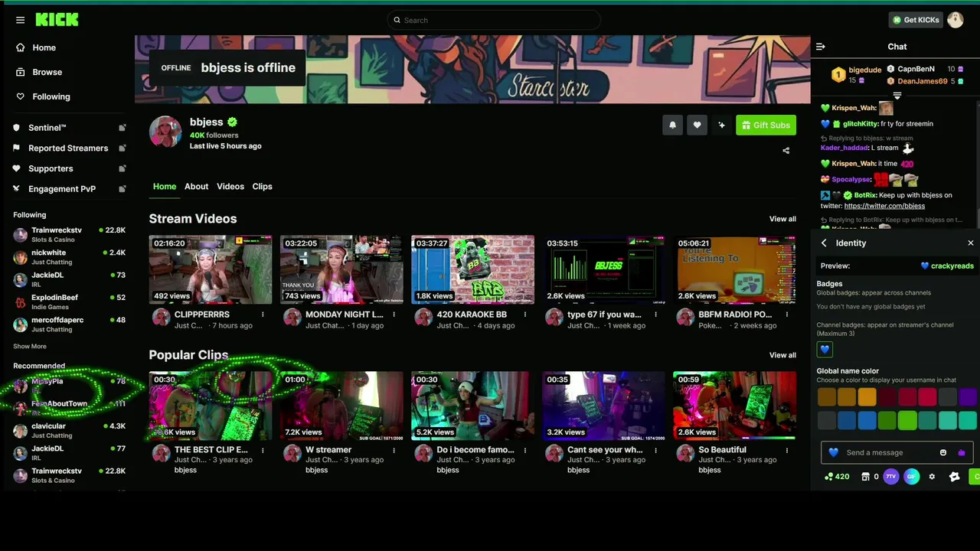
Task: Click the 420 channel points icon
Action: coord(828,477)
